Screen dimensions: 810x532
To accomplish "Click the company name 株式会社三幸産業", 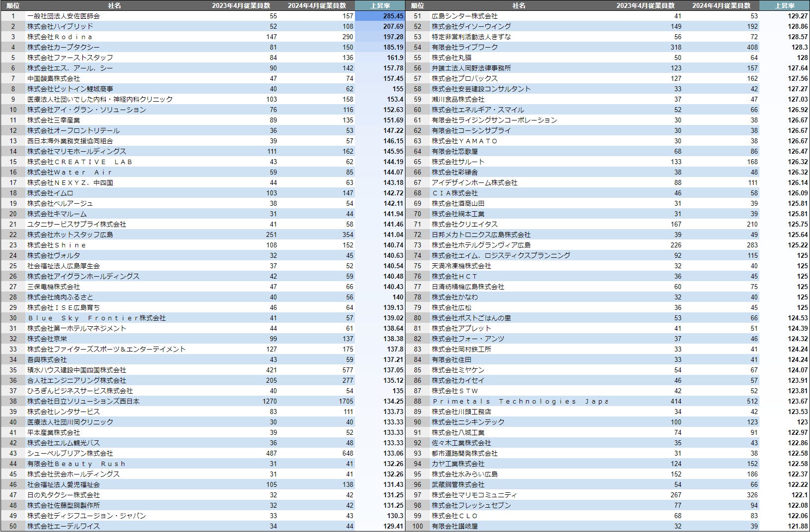I will click(x=54, y=120).
